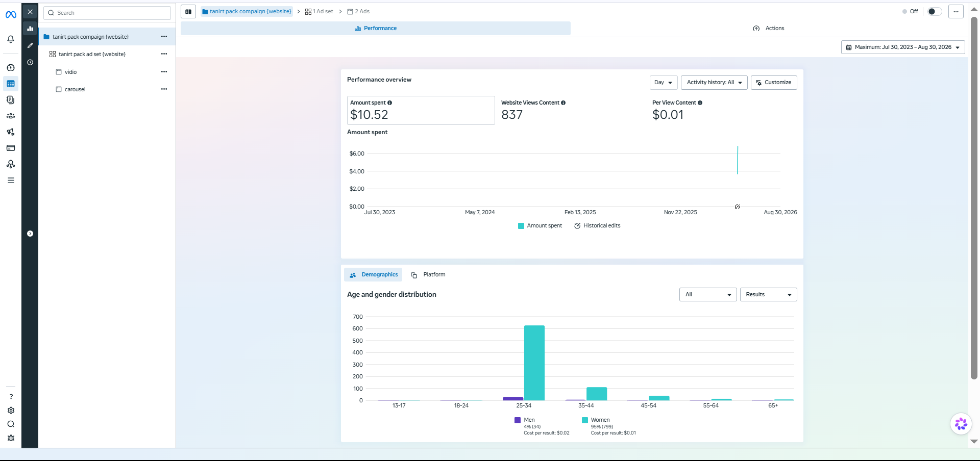Open the notifications bell
This screenshot has width=980, height=461.
(11, 39)
